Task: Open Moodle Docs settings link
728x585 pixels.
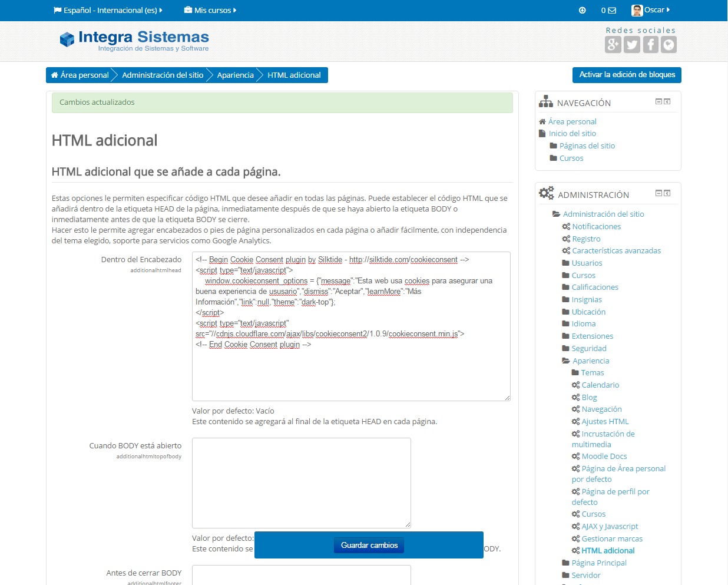Action: [604, 456]
